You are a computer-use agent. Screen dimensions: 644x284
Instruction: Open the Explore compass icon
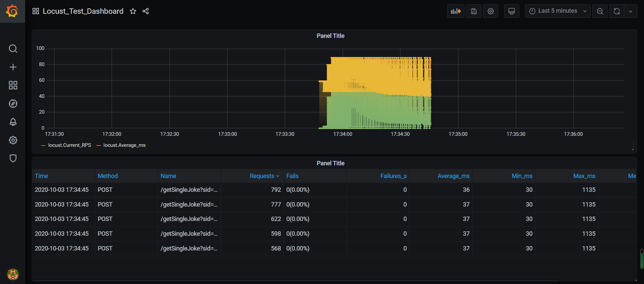[x=13, y=104]
